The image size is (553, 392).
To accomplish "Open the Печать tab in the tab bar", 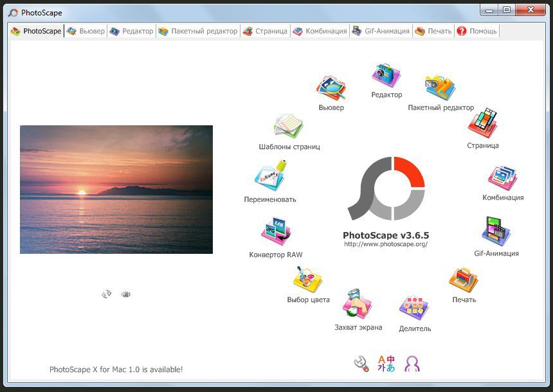I will 433,31.
